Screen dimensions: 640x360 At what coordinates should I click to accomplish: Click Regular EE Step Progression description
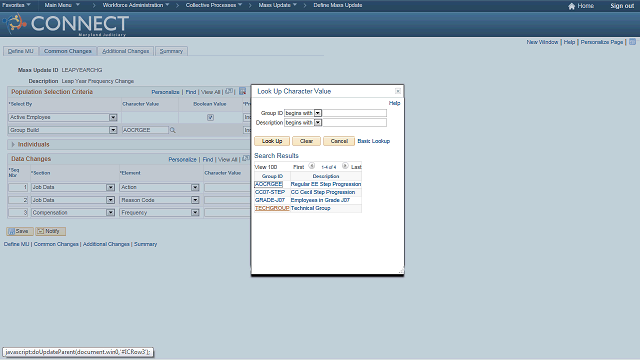(326, 184)
